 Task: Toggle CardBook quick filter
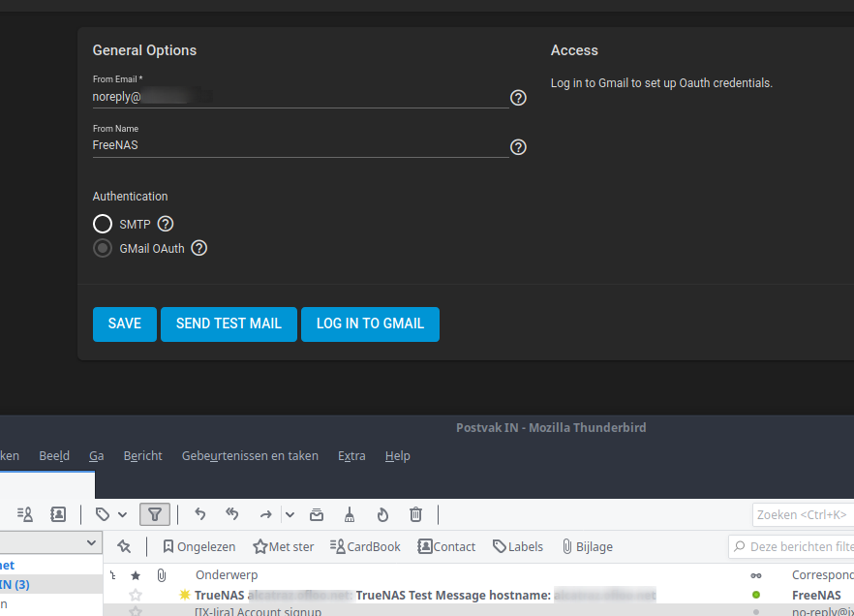pos(365,547)
